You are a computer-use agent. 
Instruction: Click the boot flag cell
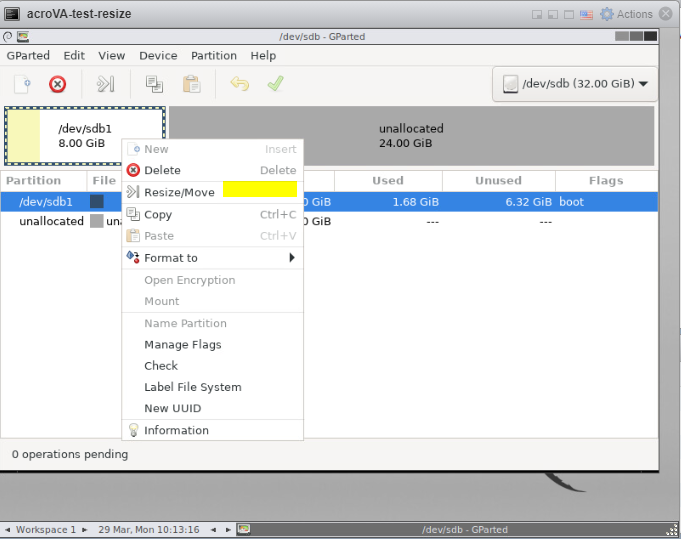[x=572, y=202]
